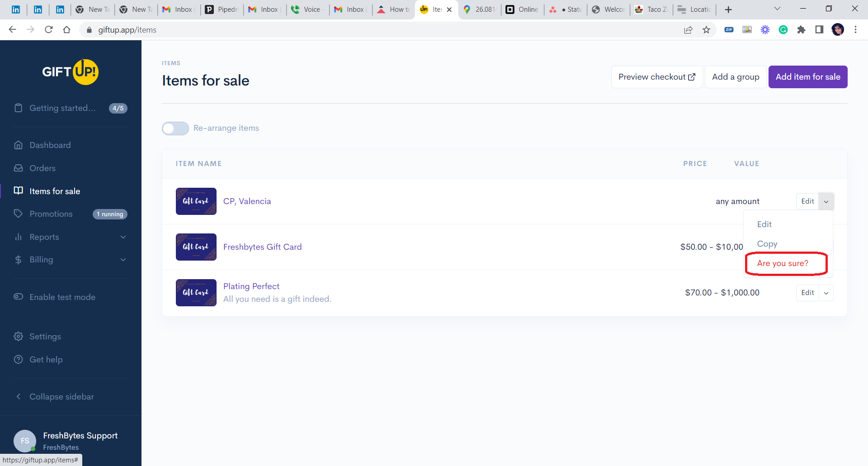Image resolution: width=868 pixels, height=466 pixels.
Task: Click the Gift Up! logo
Action: point(70,72)
